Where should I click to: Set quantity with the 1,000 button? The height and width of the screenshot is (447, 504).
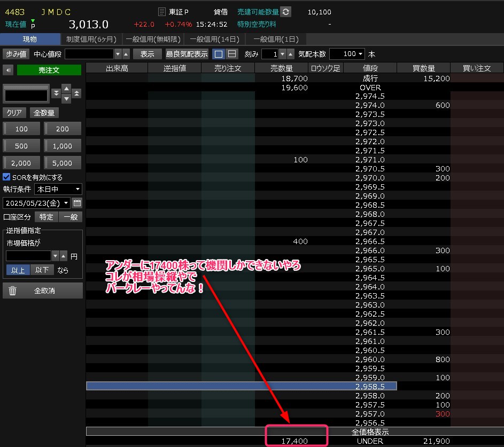click(x=63, y=146)
